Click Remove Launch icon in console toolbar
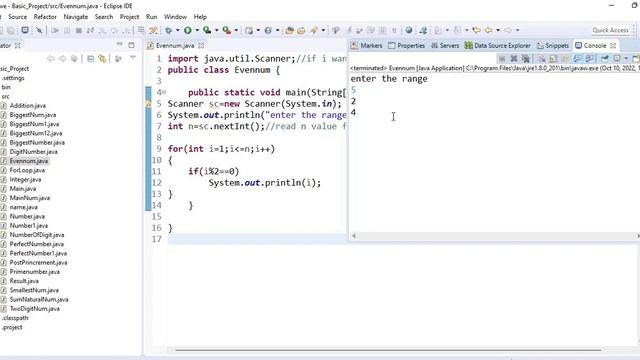 pos(514,59)
